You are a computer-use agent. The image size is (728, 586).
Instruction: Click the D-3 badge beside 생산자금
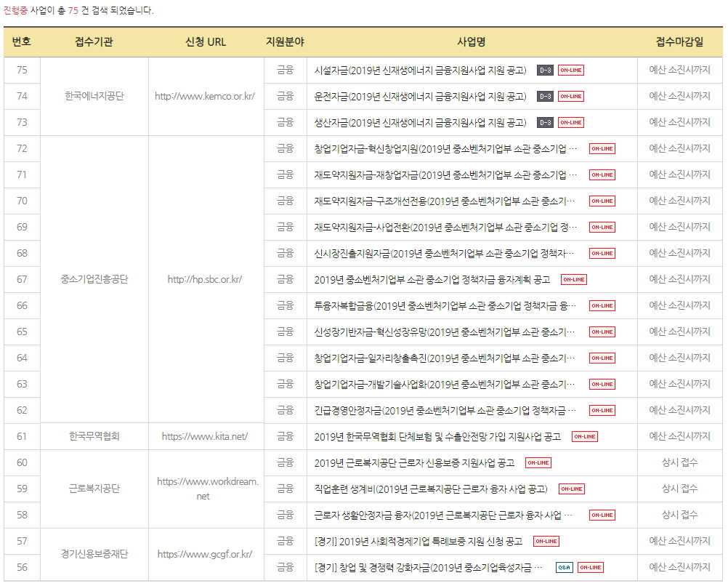pyautogui.click(x=545, y=123)
